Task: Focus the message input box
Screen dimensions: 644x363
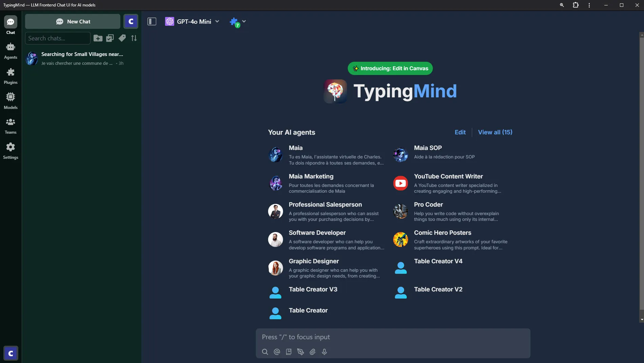Action: click(x=393, y=337)
